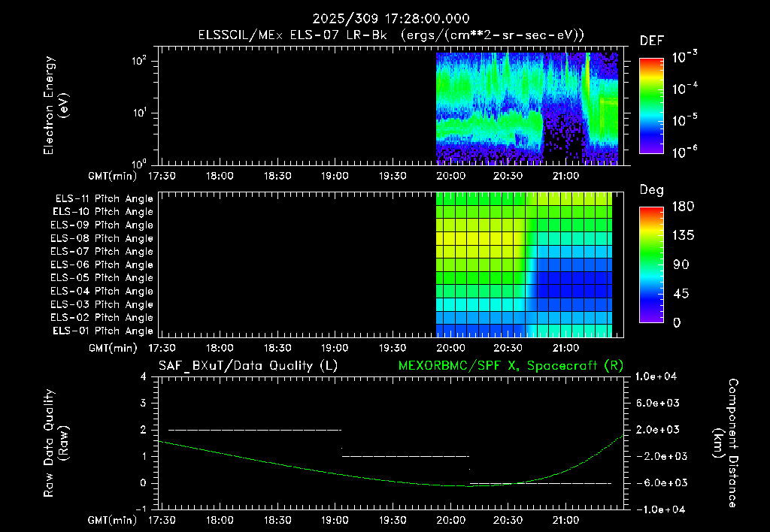Select the ELS-08 Pitch Angle row label
This screenshot has height=532, width=770.
[x=102, y=238]
